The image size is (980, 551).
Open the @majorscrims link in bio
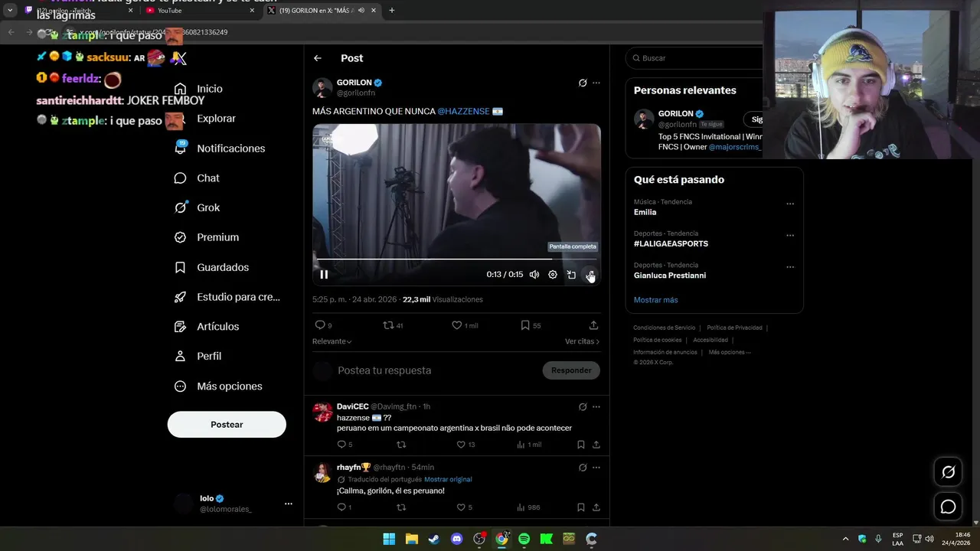pyautogui.click(x=733, y=147)
